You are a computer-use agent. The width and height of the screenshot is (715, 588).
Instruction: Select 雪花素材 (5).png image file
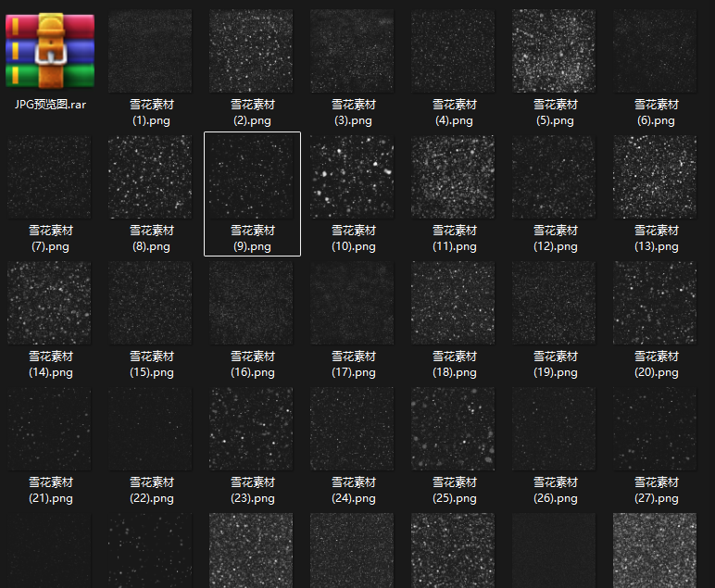click(555, 51)
